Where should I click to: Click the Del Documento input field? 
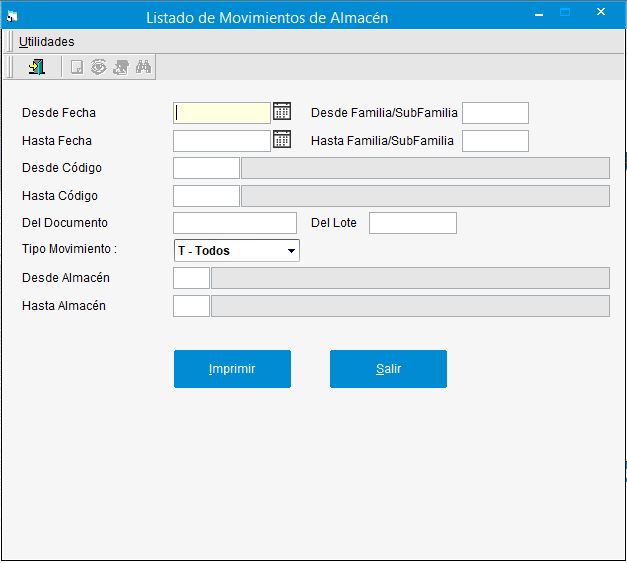(x=235, y=223)
